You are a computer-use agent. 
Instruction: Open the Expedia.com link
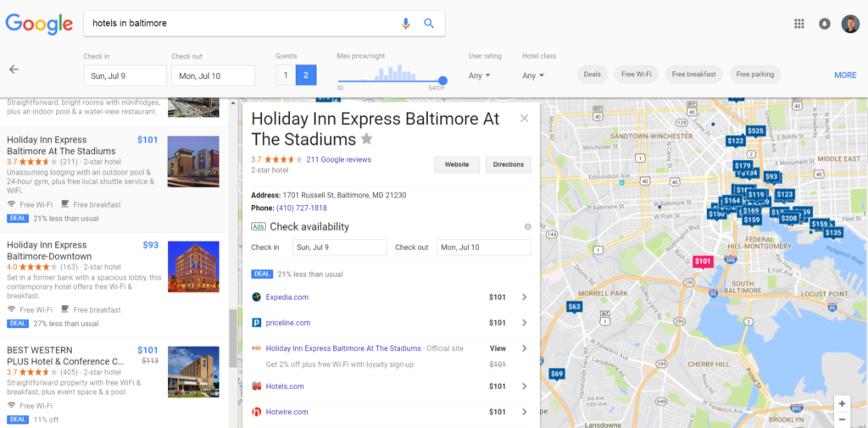287,297
